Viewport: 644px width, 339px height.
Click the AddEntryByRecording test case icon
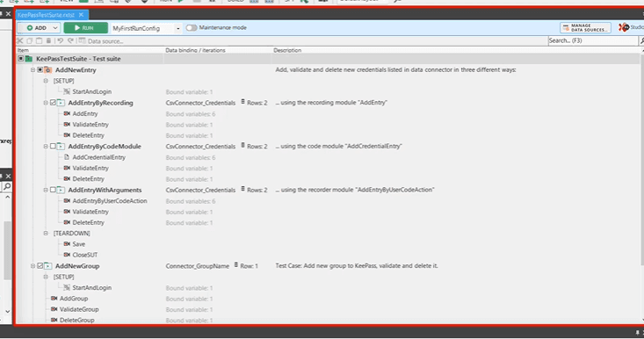[x=61, y=103]
